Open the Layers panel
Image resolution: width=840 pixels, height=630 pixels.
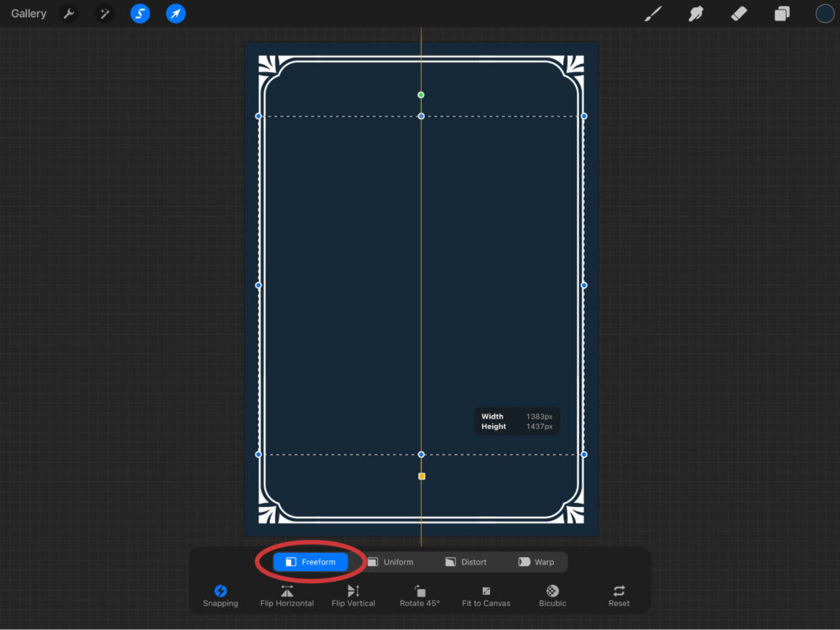click(782, 14)
